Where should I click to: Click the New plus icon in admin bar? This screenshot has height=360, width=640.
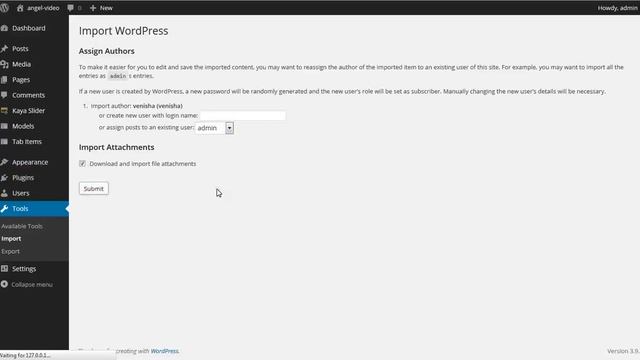pos(93,8)
